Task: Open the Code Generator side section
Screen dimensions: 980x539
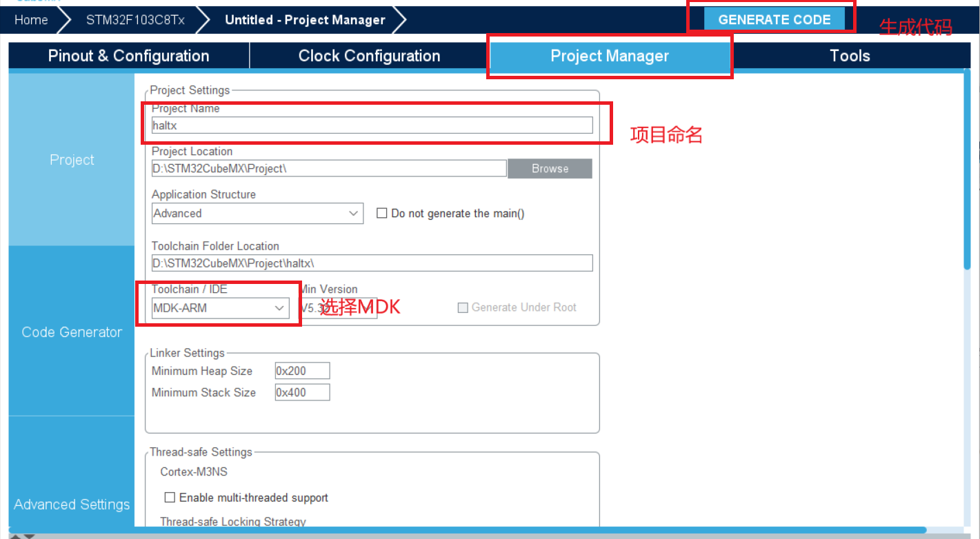Action: coord(72,332)
